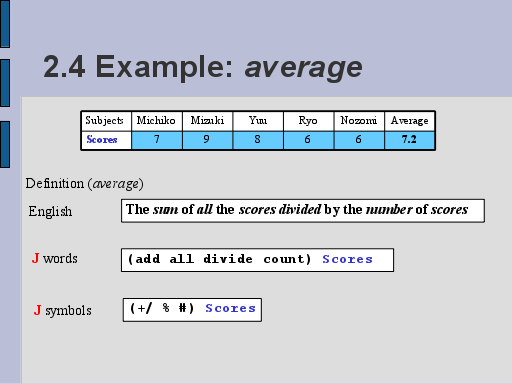Click 'Scores' in the J symbols box
The image size is (512, 384).
coord(230,308)
